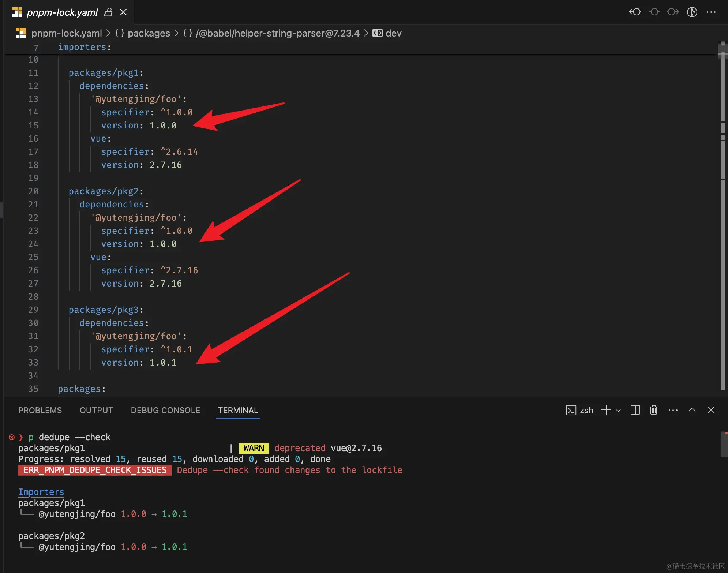
Task: Open the source control timeline icon
Action: [692, 12]
